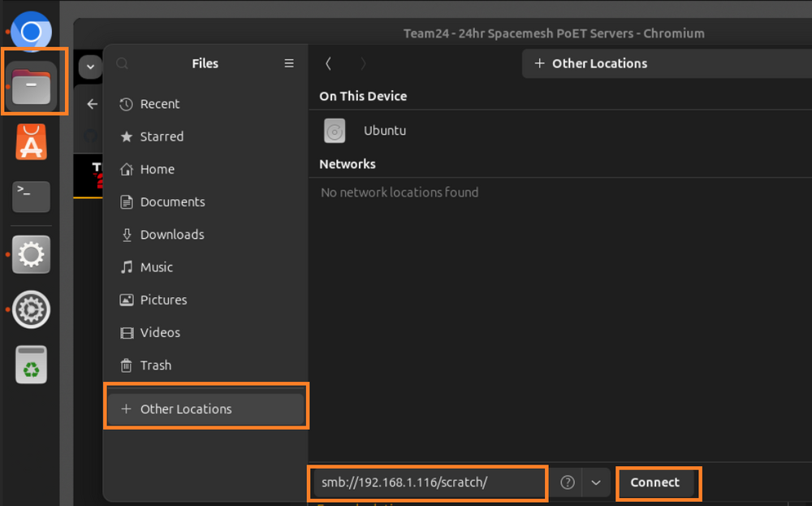This screenshot has height=506, width=812.
Task: Click the Starred star icon
Action: click(x=127, y=136)
